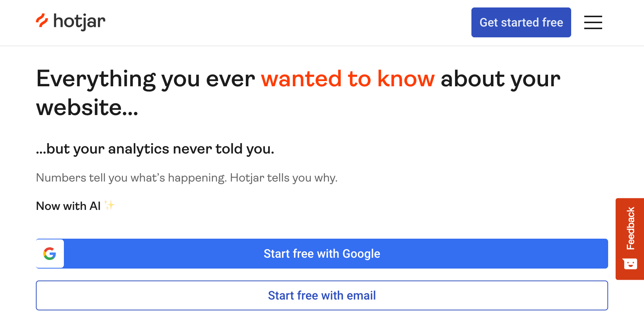The width and height of the screenshot is (644, 313).
Task: Click the Google G logo icon
Action: click(x=50, y=254)
